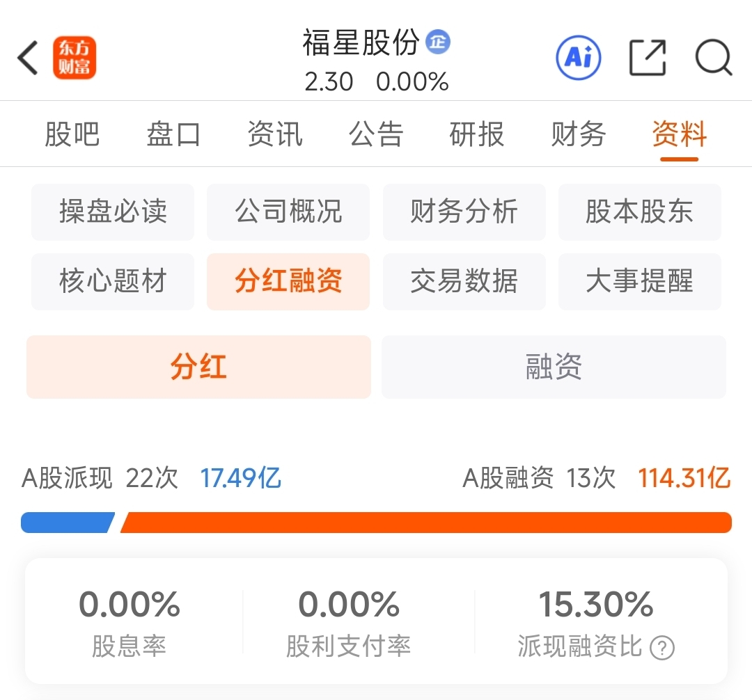Tap the share export icon
Image resolution: width=752 pixels, height=700 pixels.
pos(648,57)
